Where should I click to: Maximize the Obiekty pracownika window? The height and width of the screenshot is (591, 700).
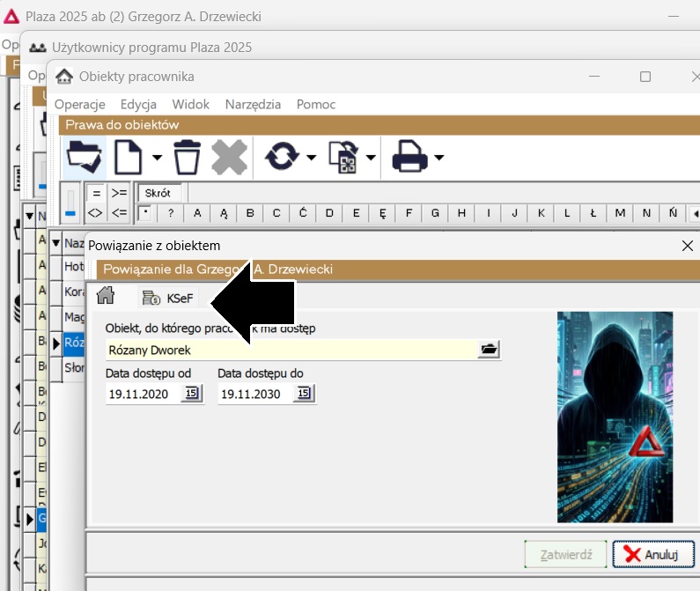click(645, 77)
